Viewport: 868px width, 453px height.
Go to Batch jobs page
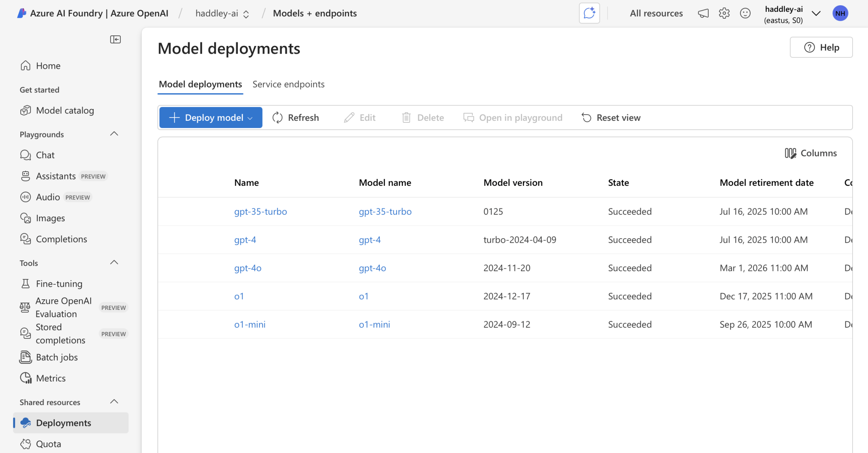click(56, 357)
